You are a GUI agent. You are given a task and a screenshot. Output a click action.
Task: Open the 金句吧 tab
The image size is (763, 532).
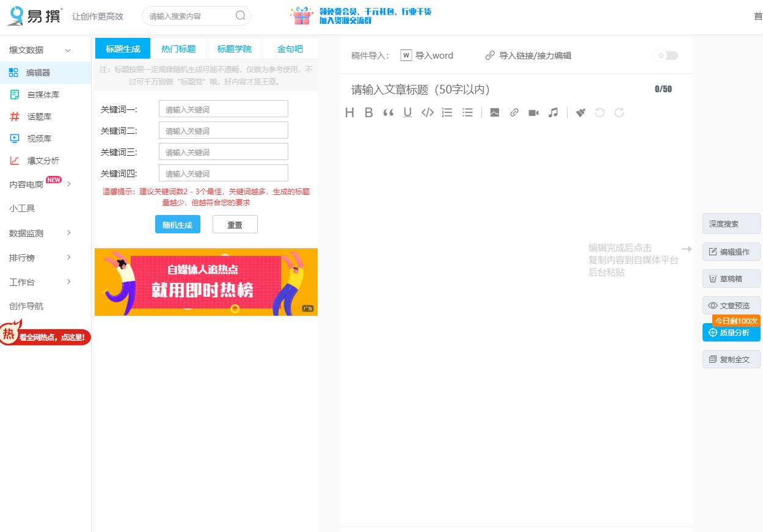click(x=290, y=48)
